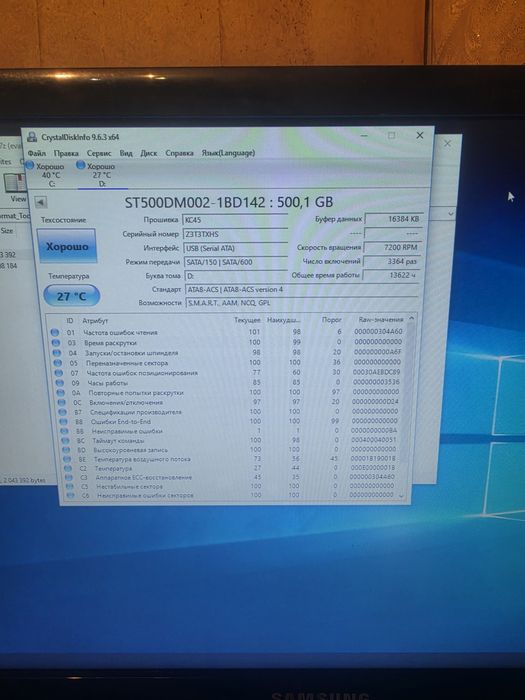
Task: Click status circle for Температура воздушного потока
Action: [x=67, y=459]
